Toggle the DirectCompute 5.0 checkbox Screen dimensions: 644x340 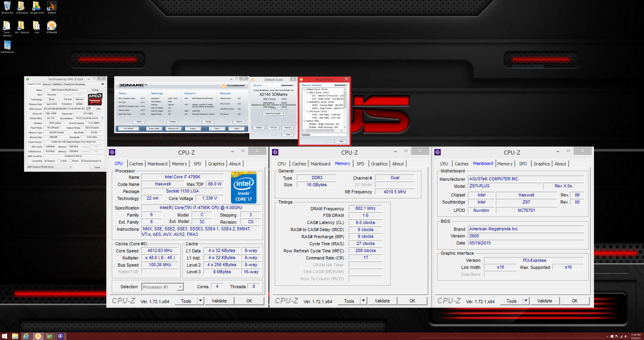point(82,161)
